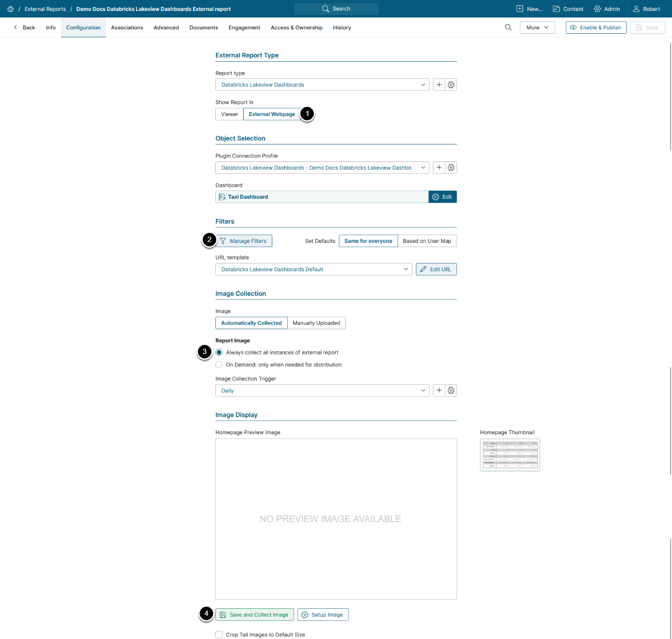This screenshot has width=672, height=639.
Task: Select On Demand collection radio
Action: (x=219, y=365)
